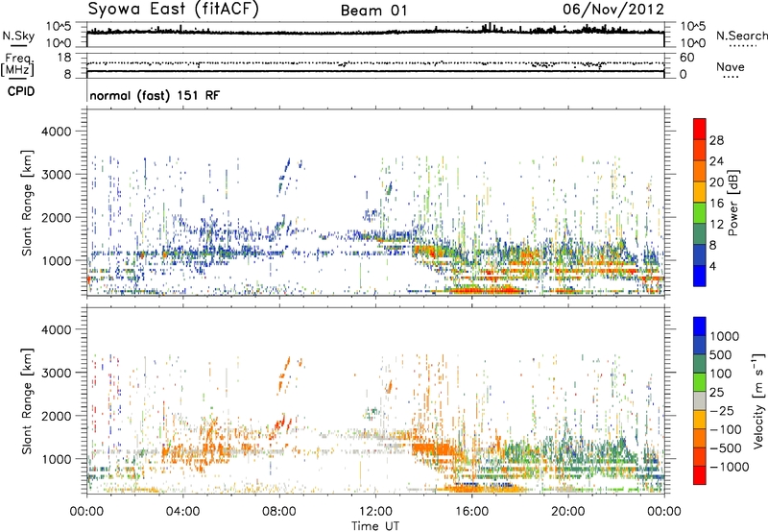Screen dimensions: 768x532
Task: Click the 'Freq. [MHz]' label
Action: click(17, 65)
